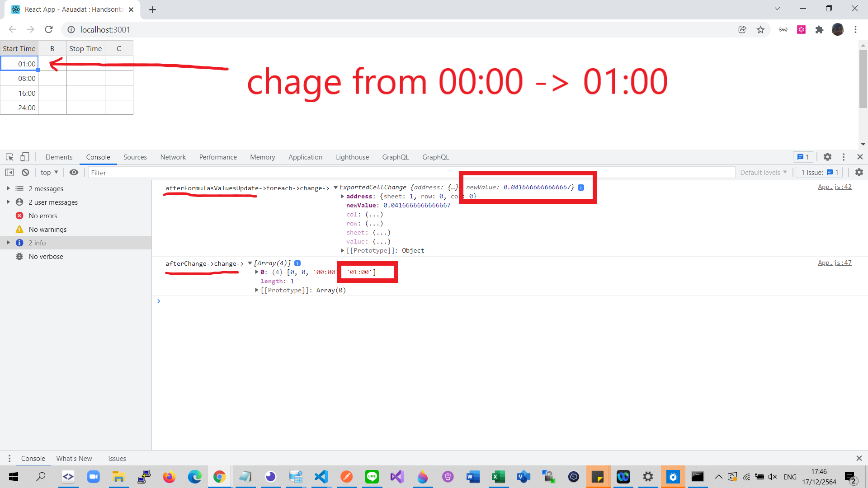
Task: Open the Default levels dropdown
Action: point(763,172)
